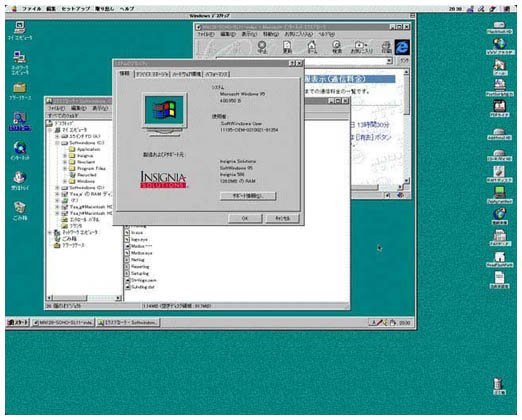522x420 pixels.
Task: Expand the Windows folder node
Action: pyautogui.click(x=65, y=181)
